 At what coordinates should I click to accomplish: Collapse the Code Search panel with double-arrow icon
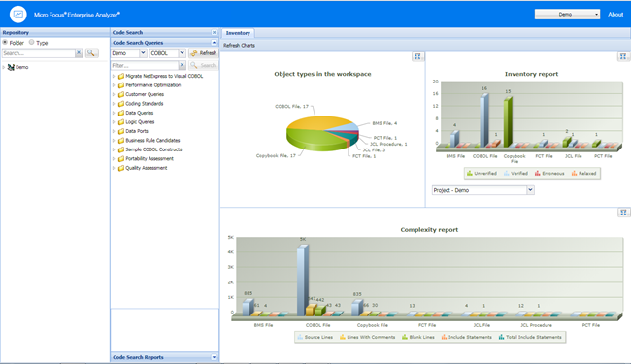pyautogui.click(x=215, y=32)
